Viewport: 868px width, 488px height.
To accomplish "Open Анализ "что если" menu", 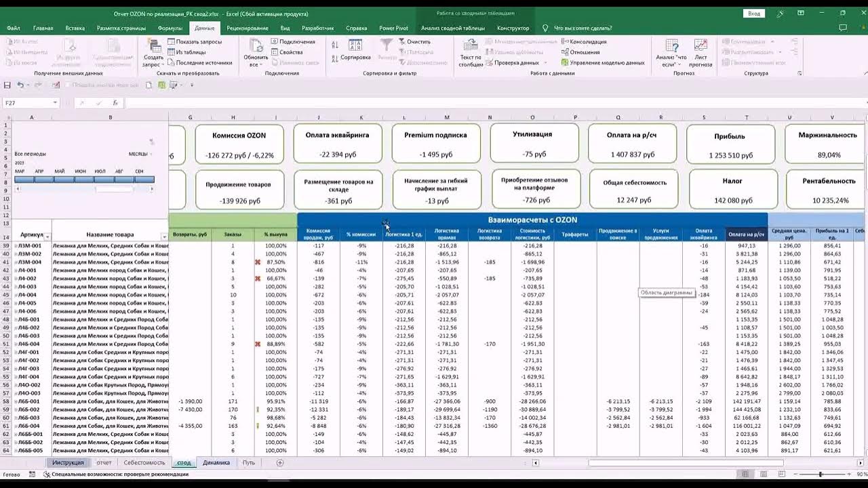I will (671, 52).
